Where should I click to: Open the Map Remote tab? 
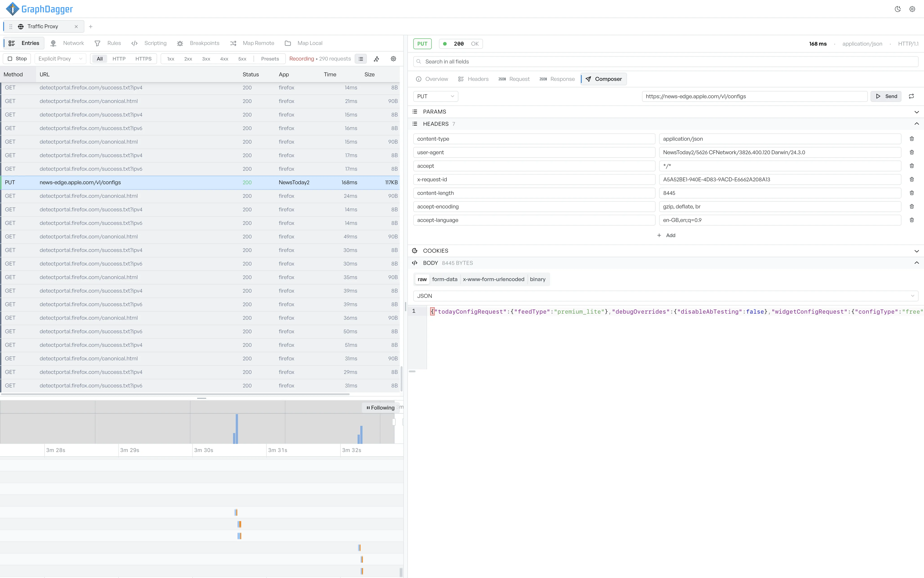click(252, 43)
